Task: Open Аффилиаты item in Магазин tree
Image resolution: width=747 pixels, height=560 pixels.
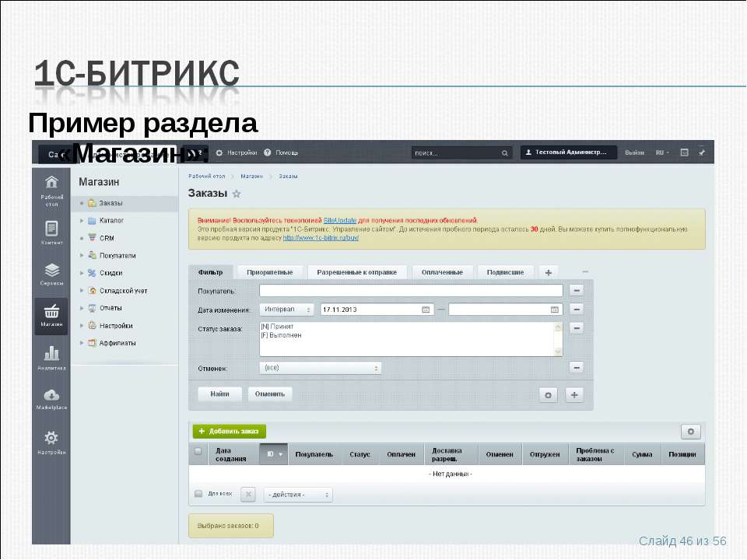Action: pos(117,343)
